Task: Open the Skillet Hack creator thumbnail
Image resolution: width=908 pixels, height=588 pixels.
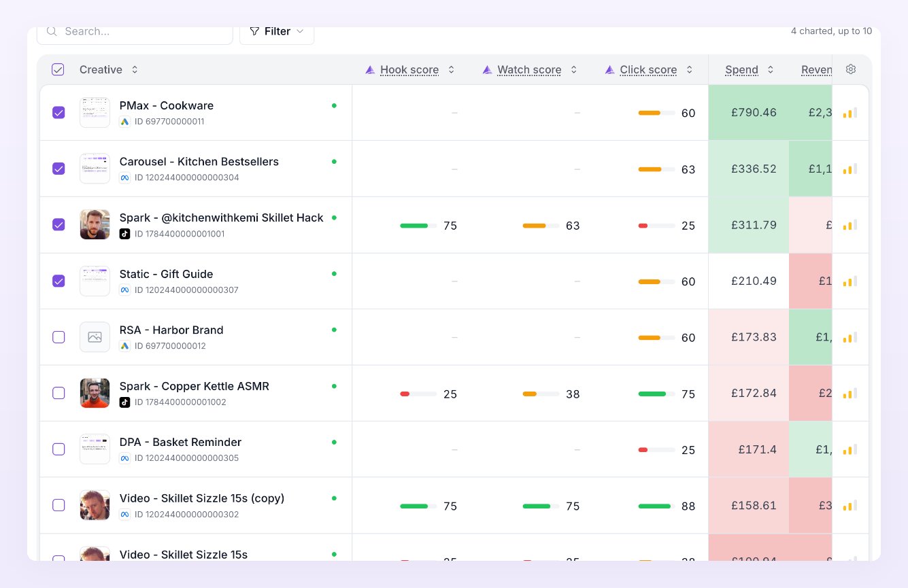Action: (95, 224)
